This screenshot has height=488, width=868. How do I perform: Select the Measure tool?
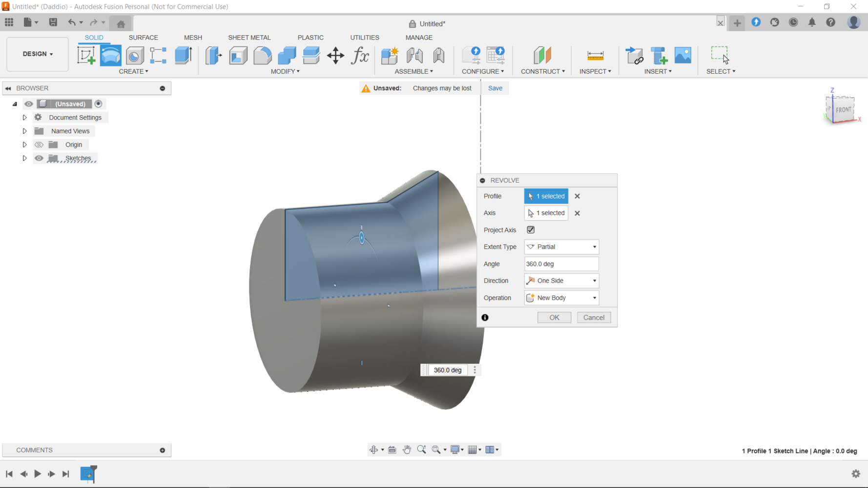(595, 55)
